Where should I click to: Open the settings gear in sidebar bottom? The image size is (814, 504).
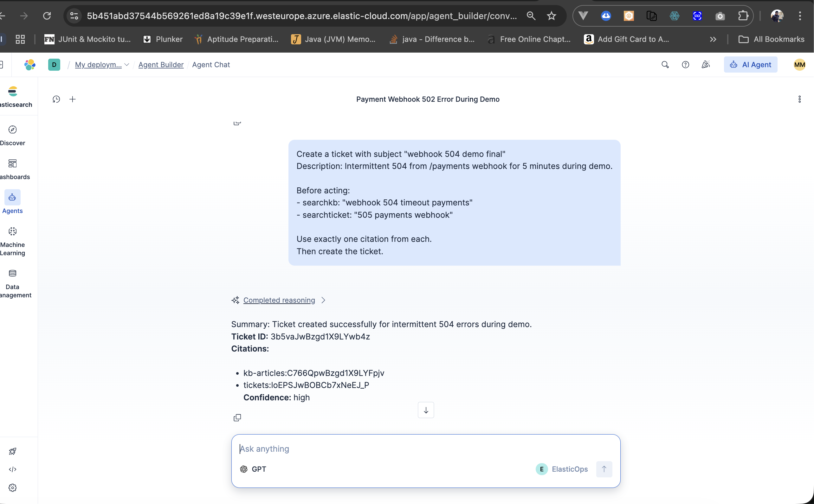point(13,488)
